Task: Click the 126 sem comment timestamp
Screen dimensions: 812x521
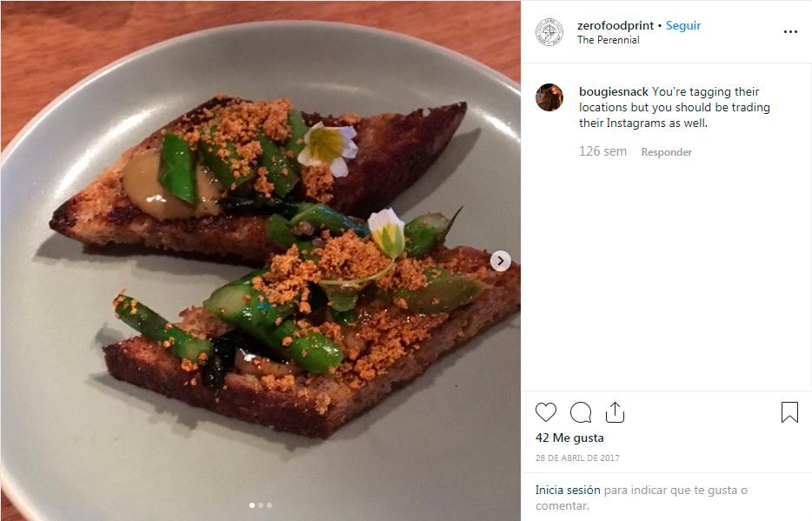Action: tap(602, 151)
